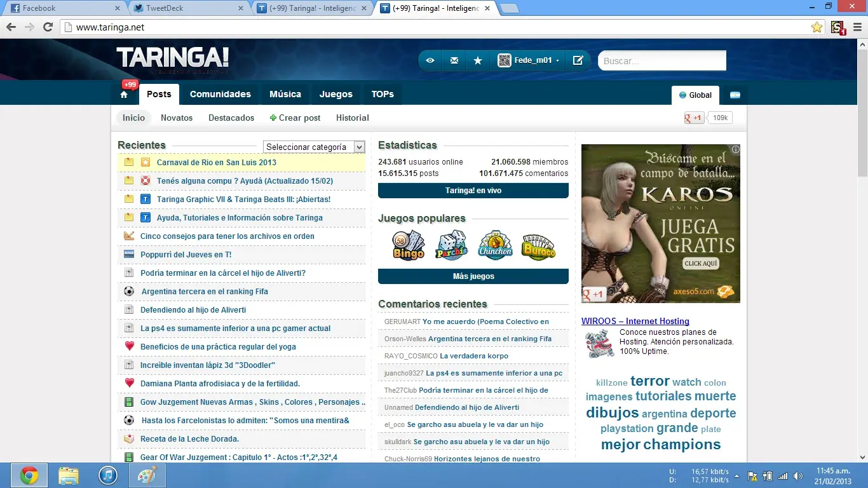Click film icon beside Gow Juzgement post

(129, 402)
